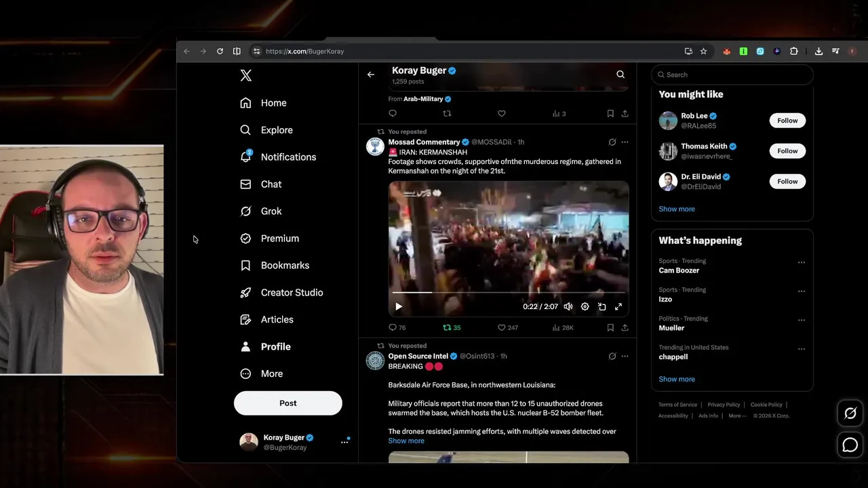This screenshot has height=488, width=868.
Task: Reply to the Arab-Military post
Action: [x=393, y=114]
